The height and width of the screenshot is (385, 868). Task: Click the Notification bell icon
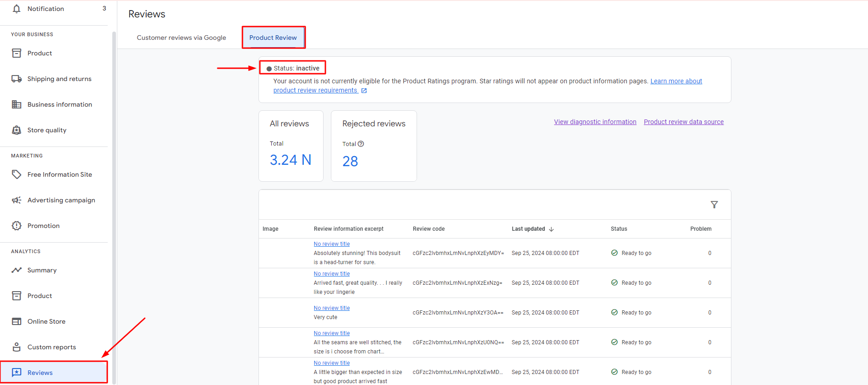click(16, 9)
